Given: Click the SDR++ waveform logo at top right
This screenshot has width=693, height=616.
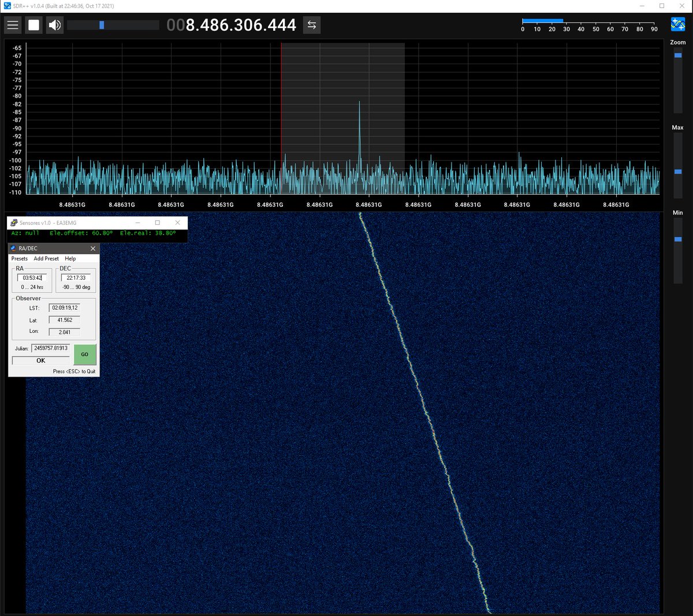Looking at the screenshot, I should (677, 24).
